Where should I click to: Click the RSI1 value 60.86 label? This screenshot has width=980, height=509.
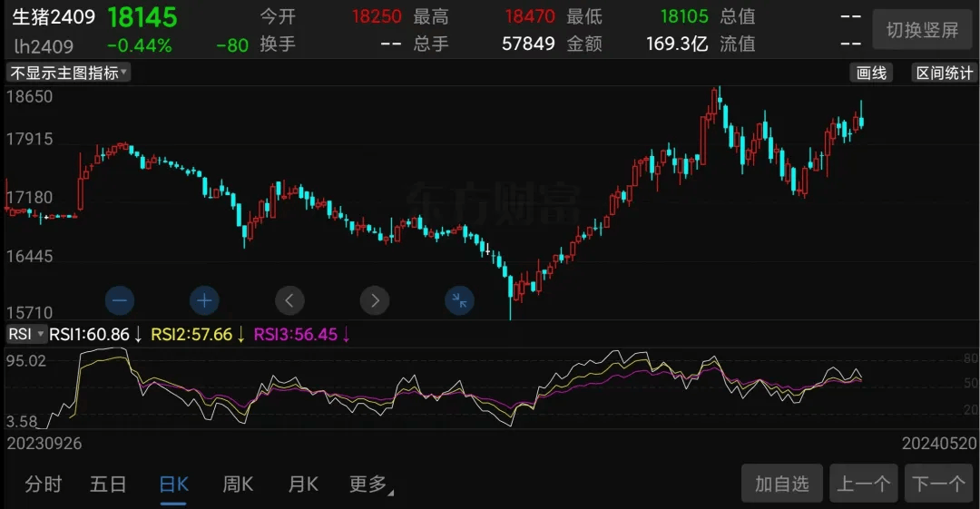95,334
